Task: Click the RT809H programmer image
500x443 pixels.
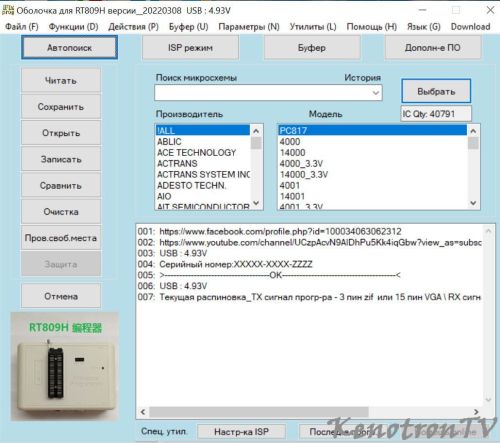Action: (64, 366)
